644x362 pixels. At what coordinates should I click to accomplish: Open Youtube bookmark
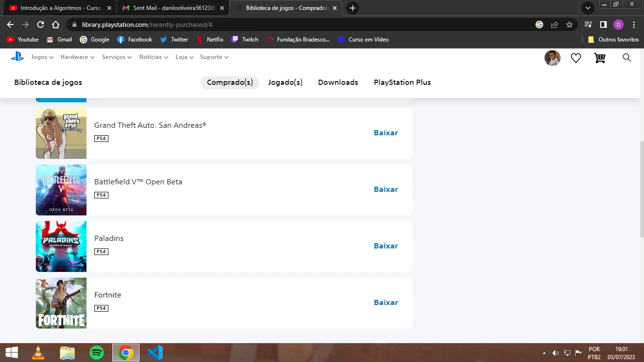point(23,40)
